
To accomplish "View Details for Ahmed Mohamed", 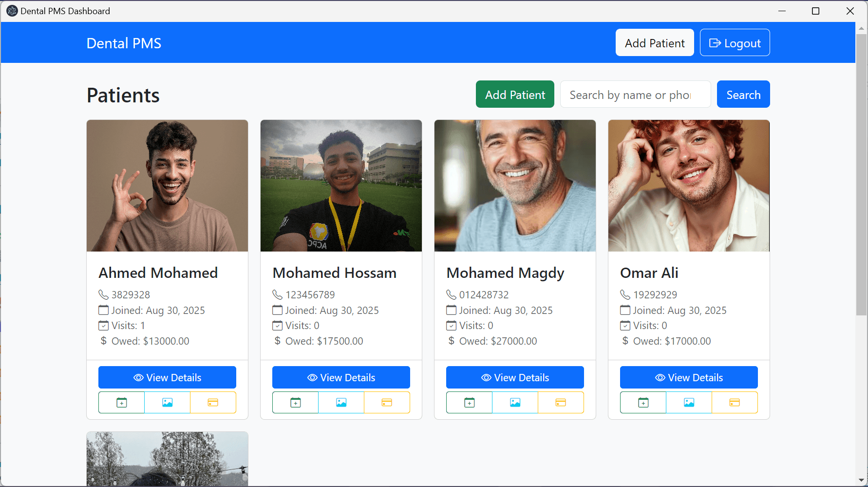I will [167, 377].
